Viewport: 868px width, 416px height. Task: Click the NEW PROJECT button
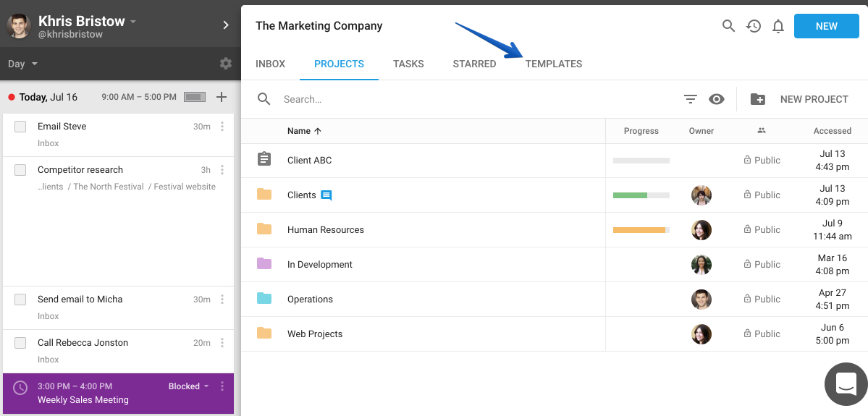tap(799, 99)
